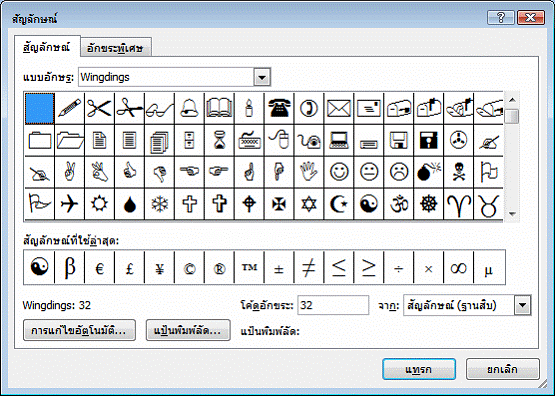Pick the sun symbol

pos(99,204)
